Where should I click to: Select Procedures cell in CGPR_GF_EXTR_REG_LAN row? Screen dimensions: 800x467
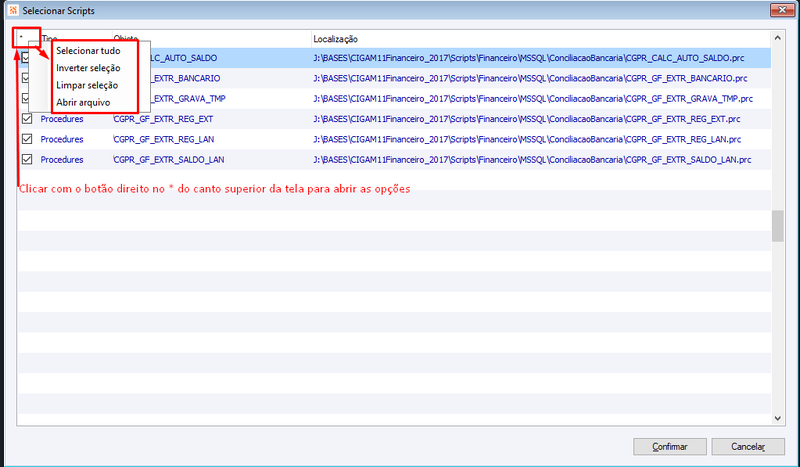(x=62, y=139)
